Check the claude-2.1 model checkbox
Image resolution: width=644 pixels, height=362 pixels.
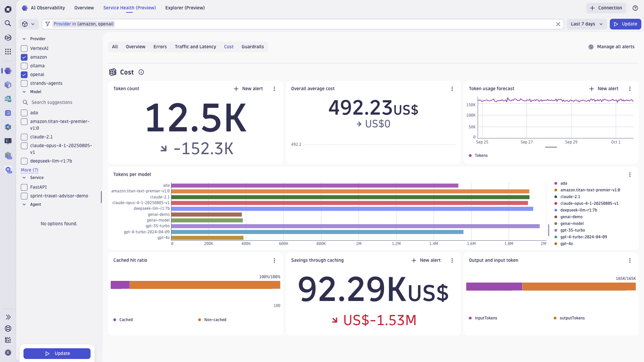[x=24, y=137]
